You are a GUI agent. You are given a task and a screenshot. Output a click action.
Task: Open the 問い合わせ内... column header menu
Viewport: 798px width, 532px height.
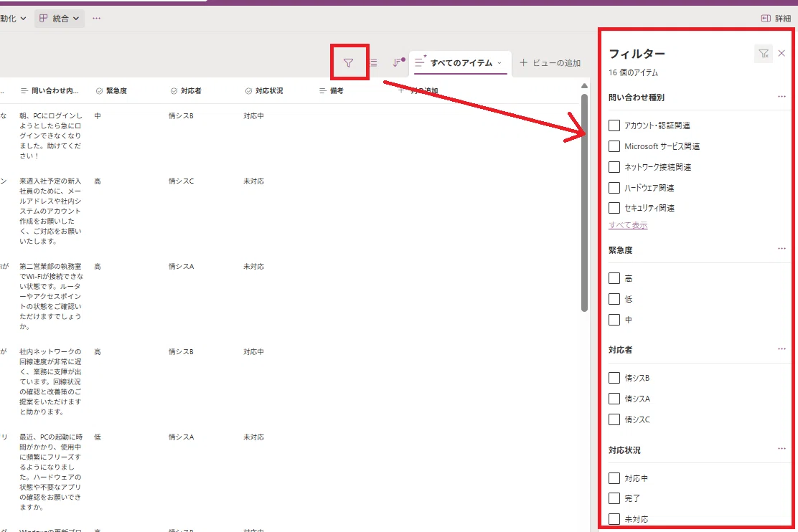(x=50, y=90)
